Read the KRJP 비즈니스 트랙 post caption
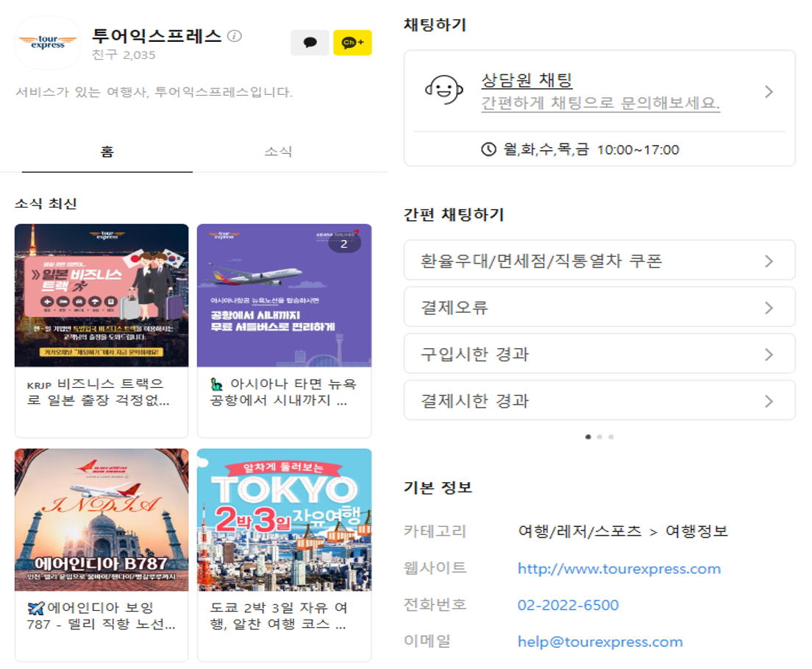 point(99,392)
